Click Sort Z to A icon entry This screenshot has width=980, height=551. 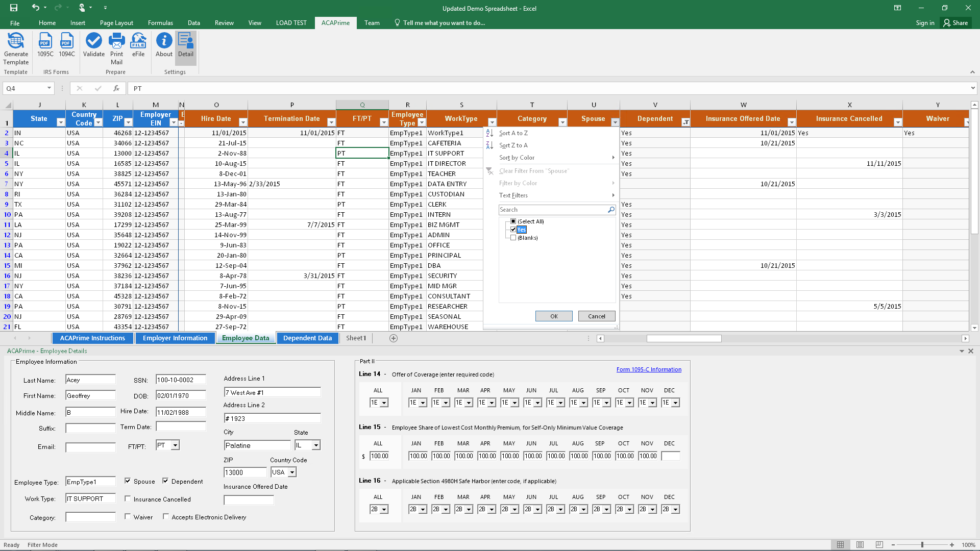(489, 145)
